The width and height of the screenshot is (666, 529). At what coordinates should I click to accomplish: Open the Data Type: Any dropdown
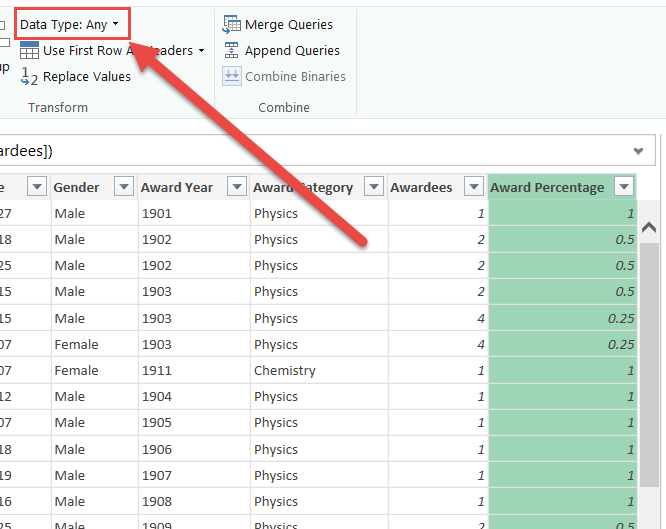72,24
